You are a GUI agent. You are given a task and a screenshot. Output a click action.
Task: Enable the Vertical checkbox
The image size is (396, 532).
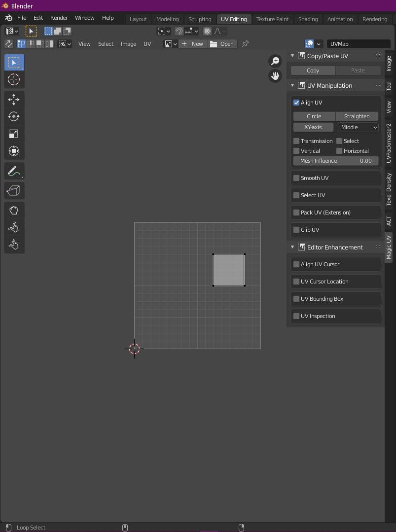click(x=297, y=151)
